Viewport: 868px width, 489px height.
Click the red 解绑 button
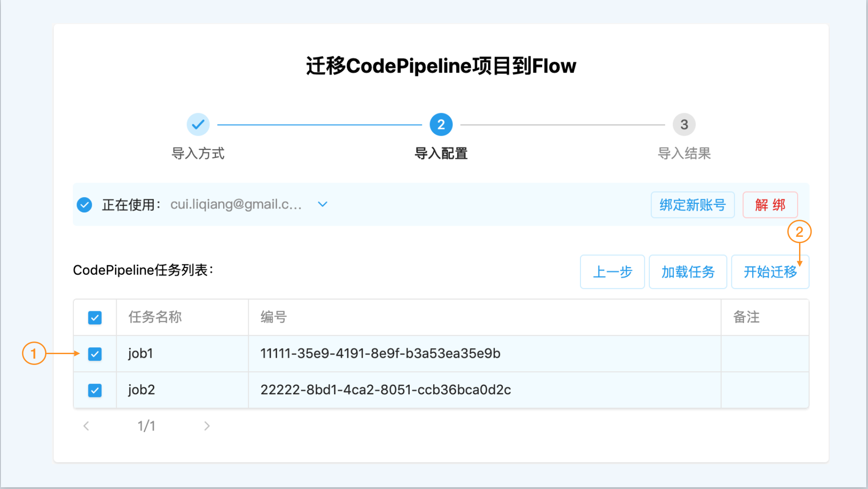770,205
